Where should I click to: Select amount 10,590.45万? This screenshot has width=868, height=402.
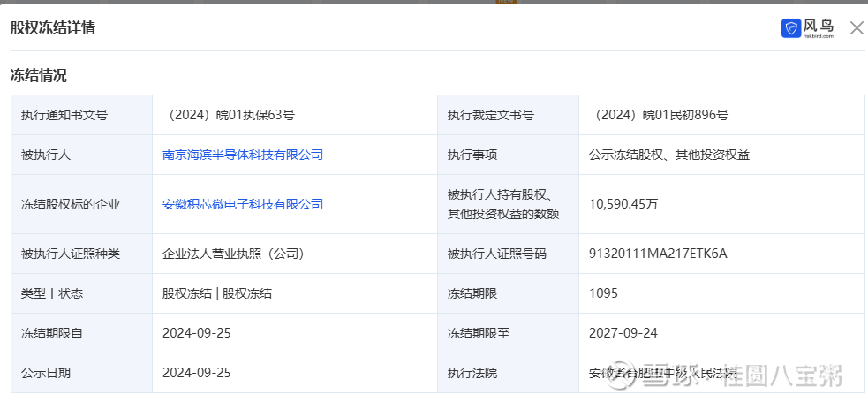624,204
